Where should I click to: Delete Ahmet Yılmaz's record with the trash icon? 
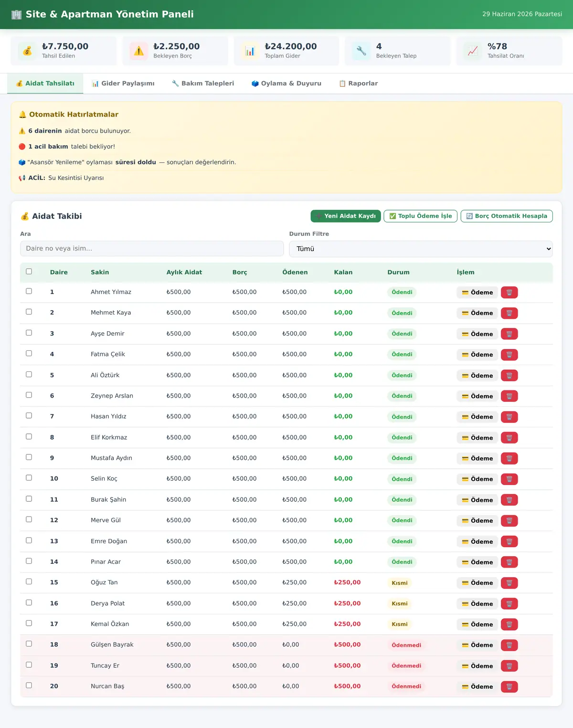click(509, 292)
